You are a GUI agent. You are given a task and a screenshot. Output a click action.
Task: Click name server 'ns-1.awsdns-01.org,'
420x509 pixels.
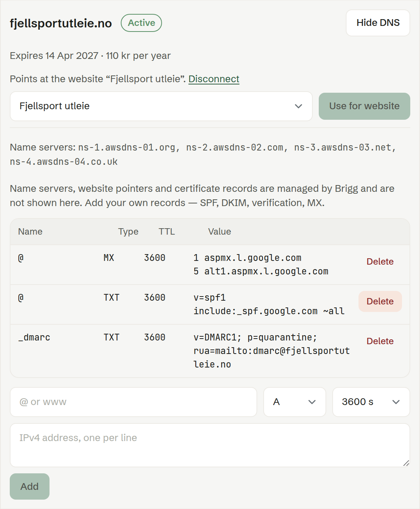pos(129,148)
